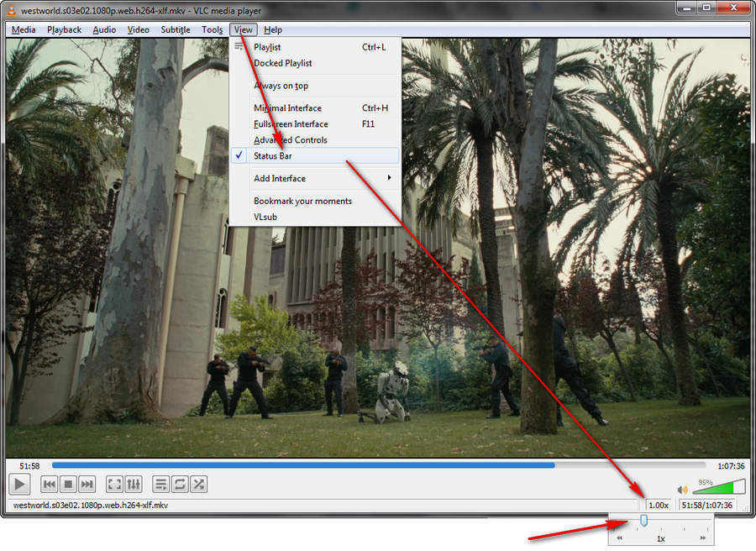Image resolution: width=756 pixels, height=551 pixels.
Task: Maximize the VLC window
Action: 706,8
